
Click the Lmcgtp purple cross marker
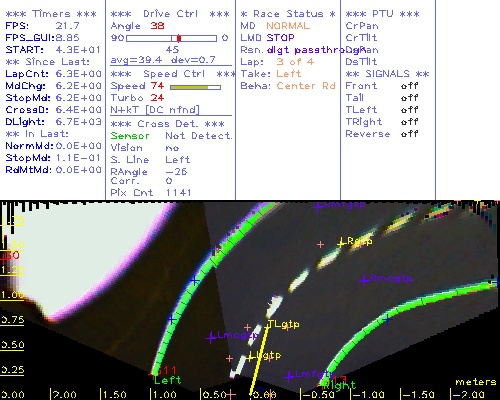pos(211,337)
